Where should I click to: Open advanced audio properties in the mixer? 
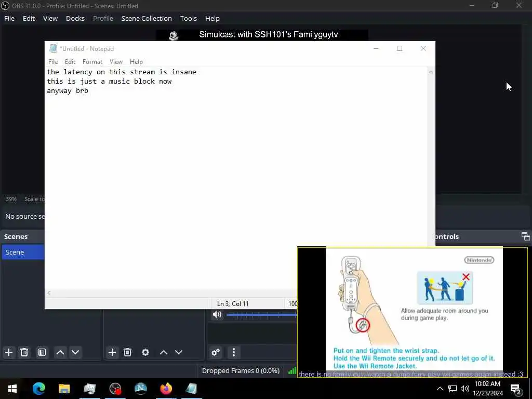tap(216, 352)
